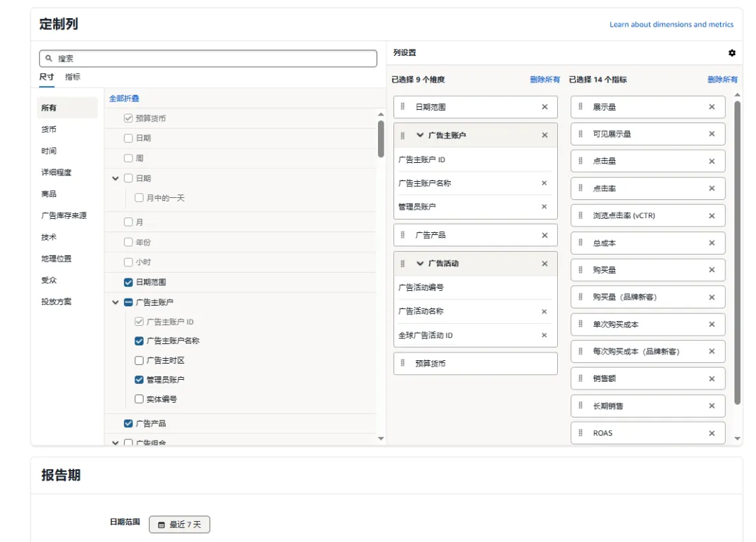Viewport: 756px width, 542px height.
Task: Check the 实体编号 checkbox
Action: [139, 399]
